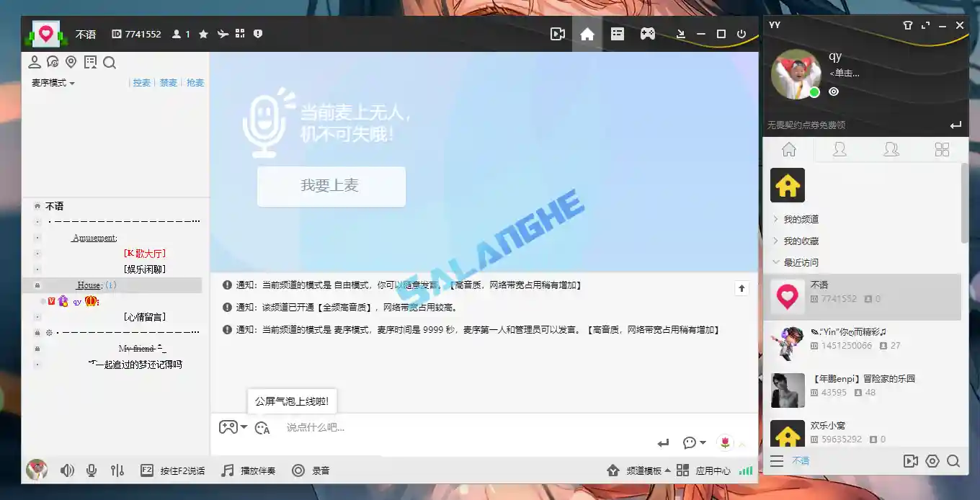This screenshot has width=980, height=500.
Task: Open the 麦序模式 mode dropdown
Action: [x=50, y=83]
